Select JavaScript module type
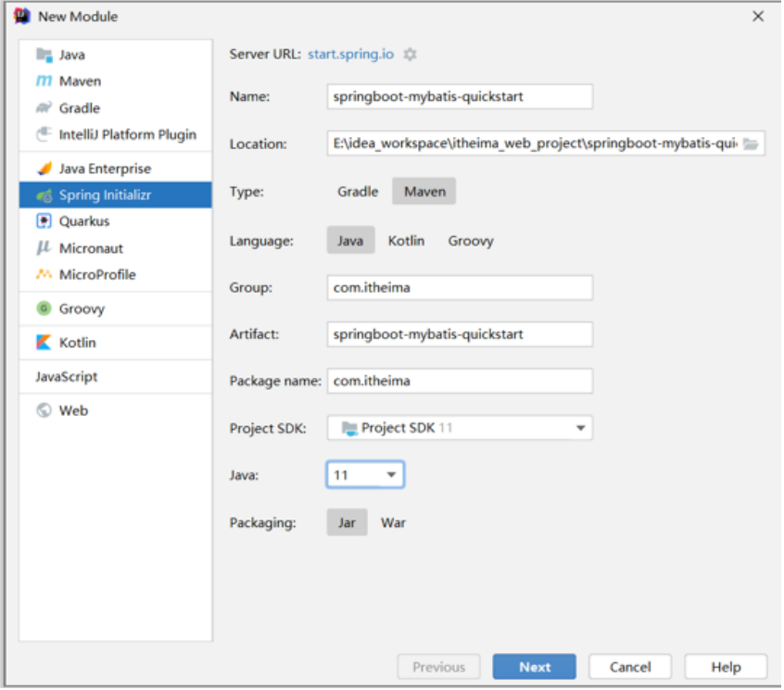 coord(116,377)
